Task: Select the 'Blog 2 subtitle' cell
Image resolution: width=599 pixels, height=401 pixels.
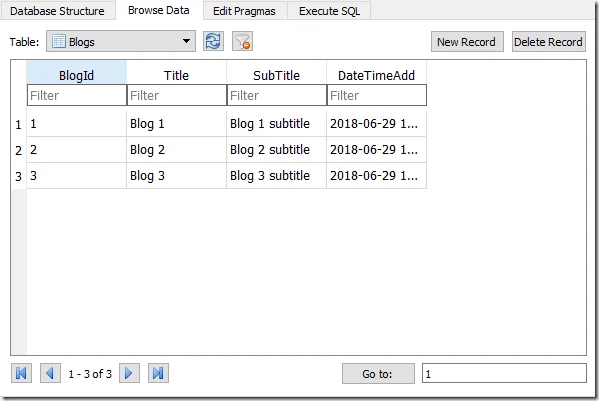Action: (277, 150)
